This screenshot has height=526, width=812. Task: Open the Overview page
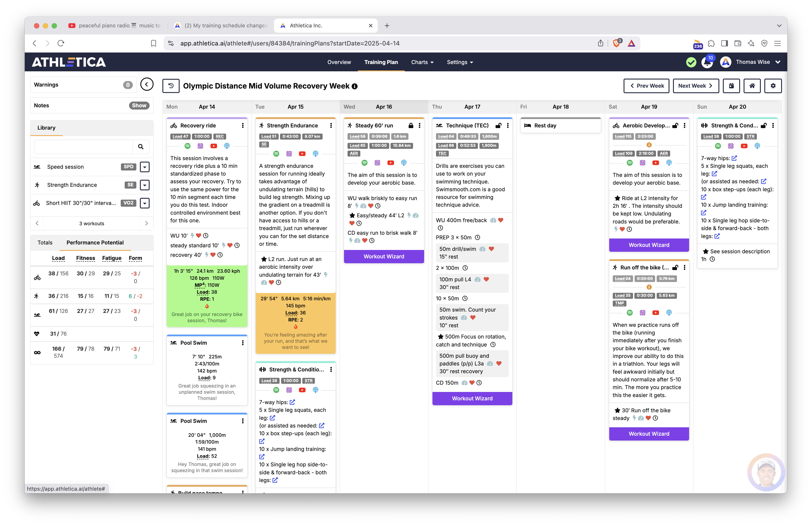tap(339, 62)
